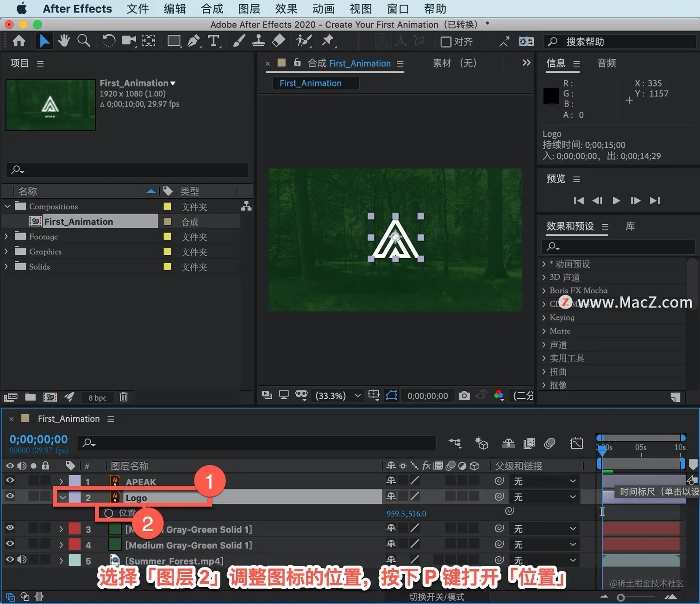This screenshot has height=604, width=700.
Task: Open the 文件 menu
Action: click(x=138, y=9)
